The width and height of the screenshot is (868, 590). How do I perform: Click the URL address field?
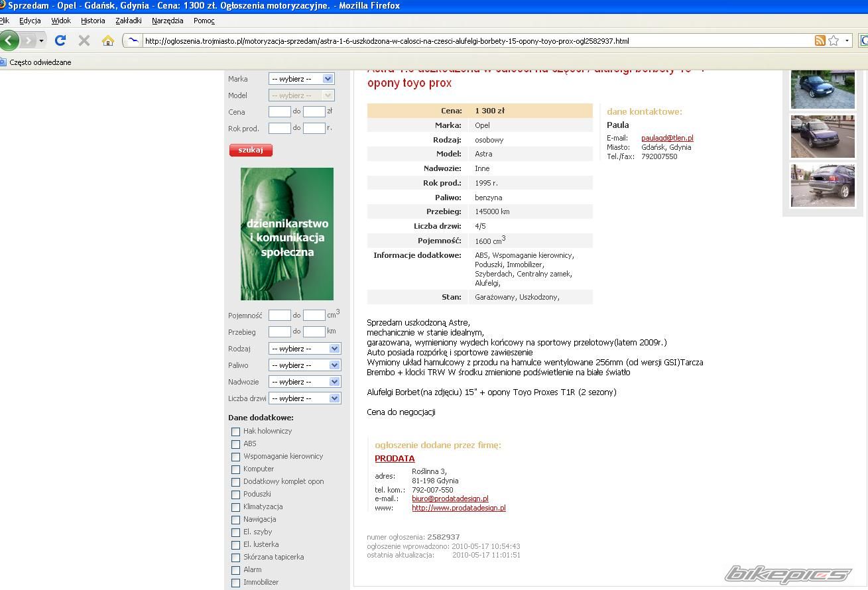coord(477,40)
